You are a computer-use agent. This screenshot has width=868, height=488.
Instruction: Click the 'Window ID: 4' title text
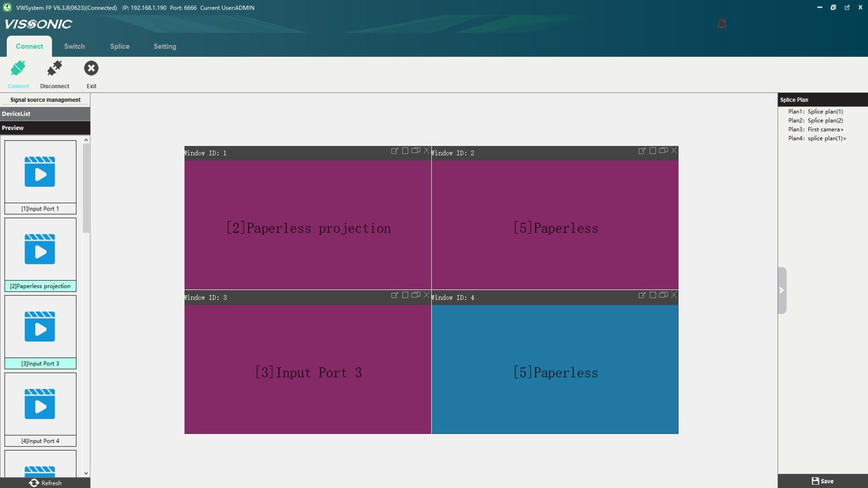pyautogui.click(x=453, y=298)
